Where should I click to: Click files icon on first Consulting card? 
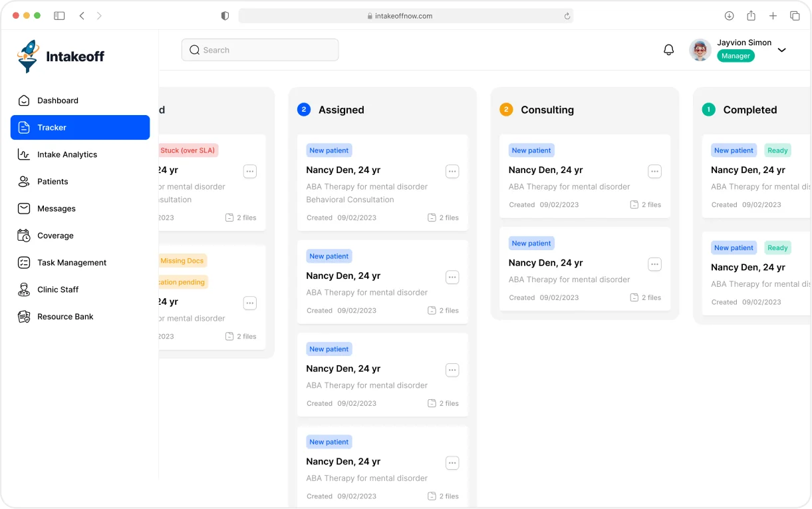click(x=634, y=205)
